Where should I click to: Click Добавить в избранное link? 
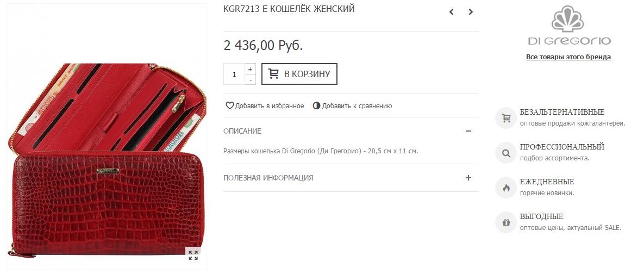point(270,106)
